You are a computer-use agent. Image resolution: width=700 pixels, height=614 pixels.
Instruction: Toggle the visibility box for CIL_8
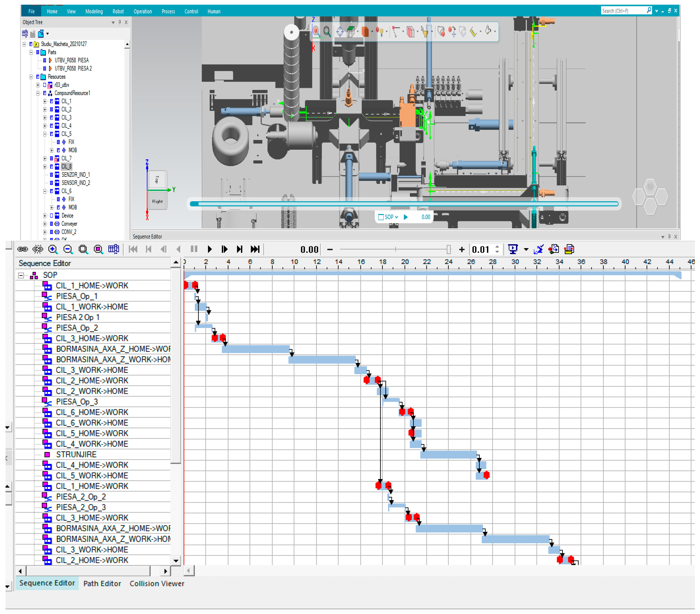tap(52, 167)
